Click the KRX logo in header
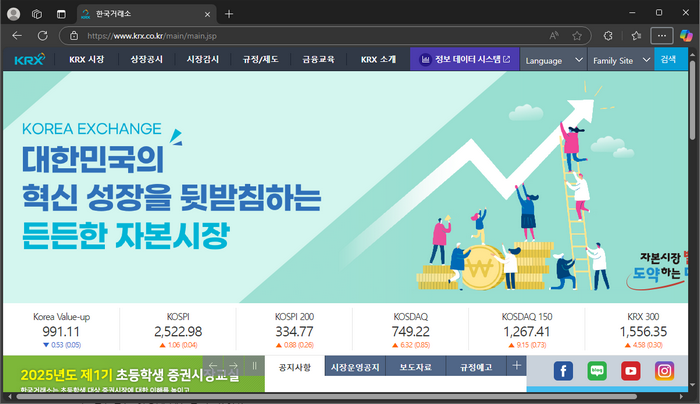 [x=29, y=60]
